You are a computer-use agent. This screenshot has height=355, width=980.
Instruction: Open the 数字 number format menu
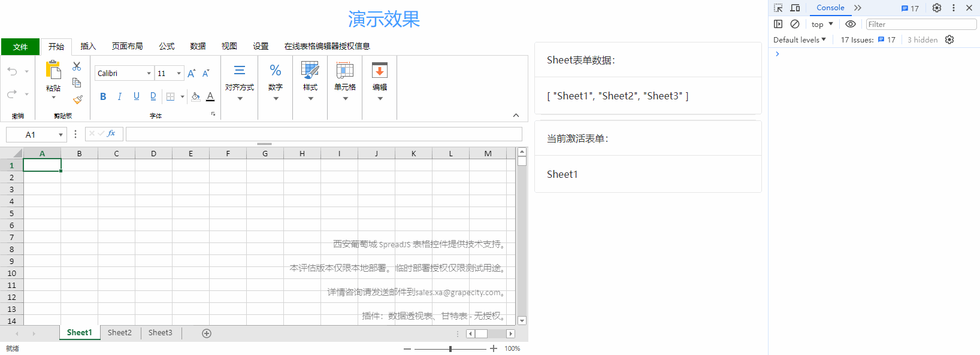tap(276, 82)
